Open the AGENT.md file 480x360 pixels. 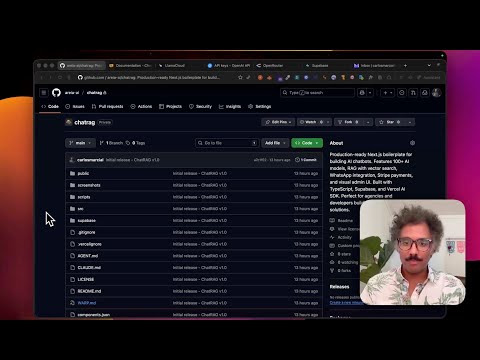tap(88, 256)
